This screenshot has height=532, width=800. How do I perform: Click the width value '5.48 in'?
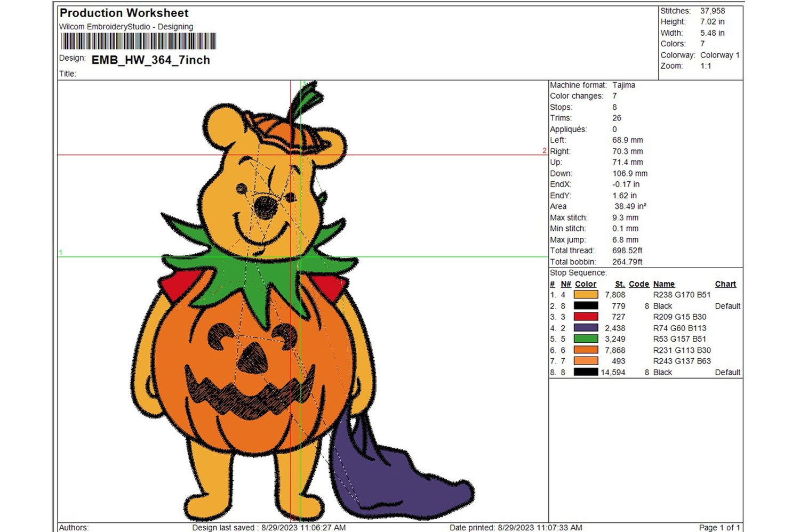[713, 33]
